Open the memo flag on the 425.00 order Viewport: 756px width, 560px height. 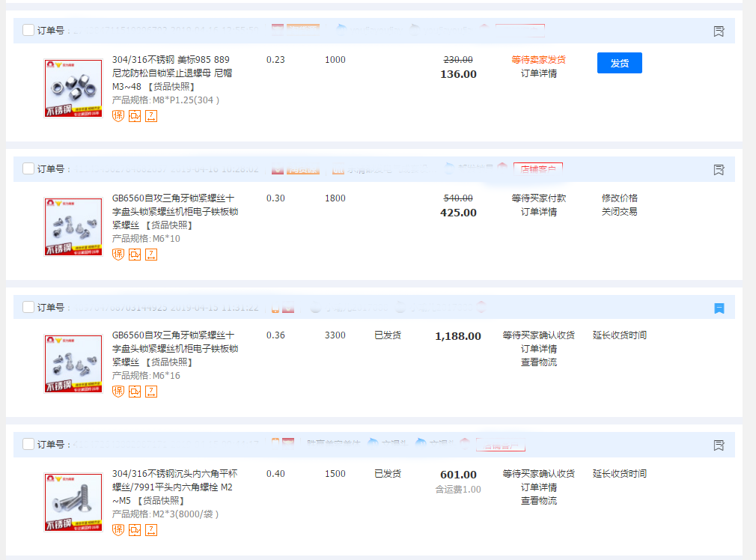click(719, 170)
